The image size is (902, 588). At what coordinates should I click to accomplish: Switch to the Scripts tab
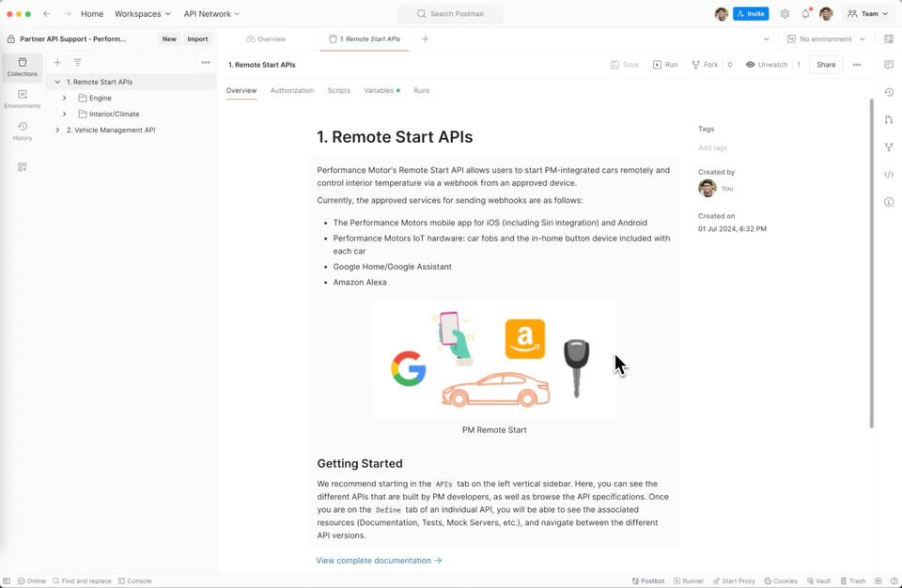pyautogui.click(x=339, y=90)
